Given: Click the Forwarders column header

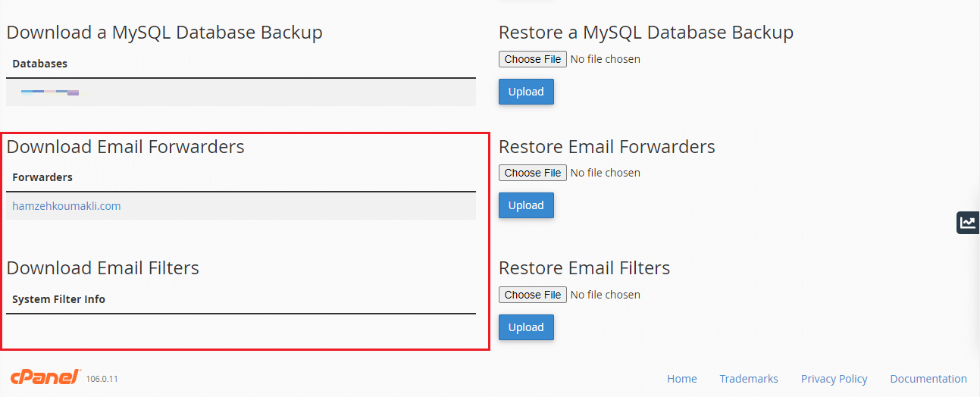Looking at the screenshot, I should click(42, 177).
